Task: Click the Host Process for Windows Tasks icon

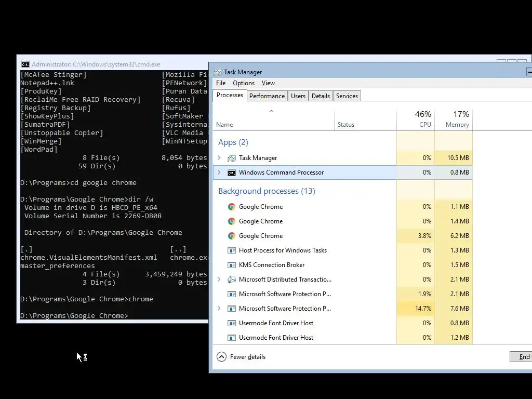Action: pyautogui.click(x=231, y=250)
